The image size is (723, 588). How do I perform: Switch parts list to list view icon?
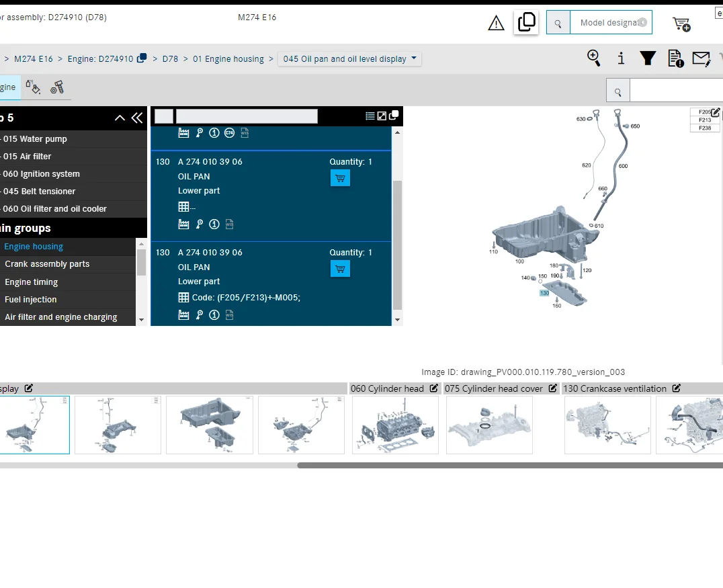click(370, 116)
